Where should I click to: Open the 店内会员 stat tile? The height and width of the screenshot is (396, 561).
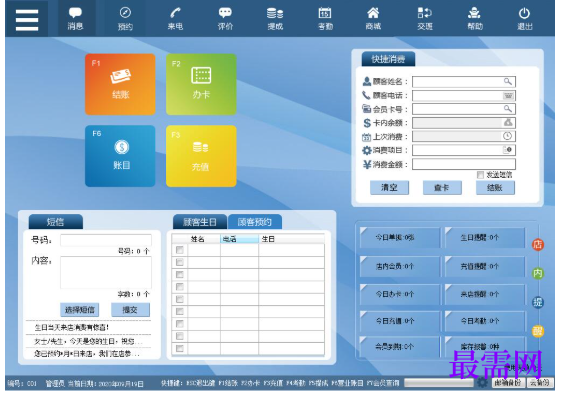(399, 266)
